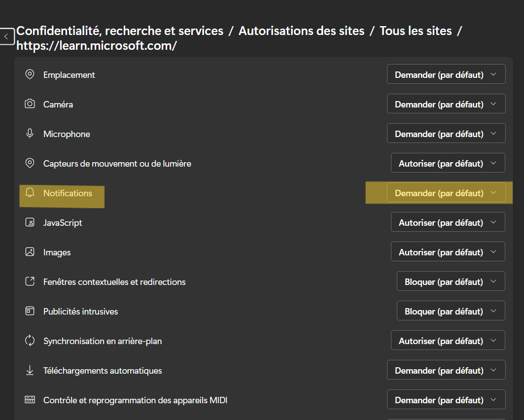Return to Tous les sites breadcrumb
Image resolution: width=524 pixels, height=420 pixels.
pyautogui.click(x=416, y=31)
